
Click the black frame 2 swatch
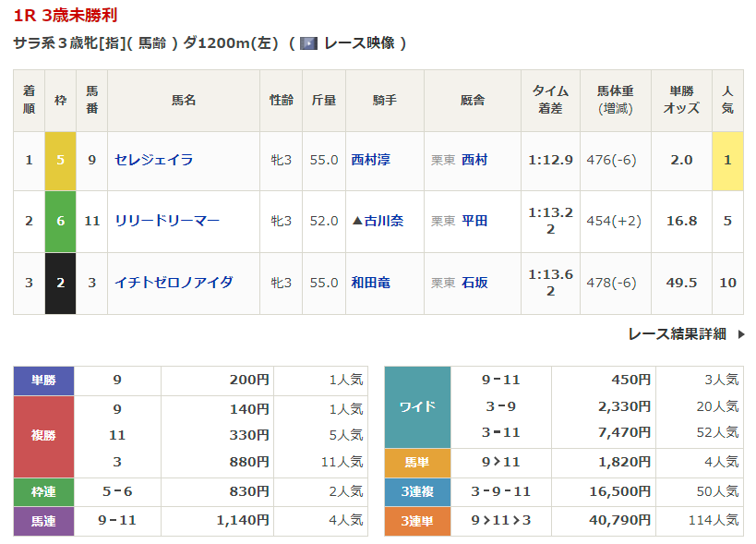(60, 283)
